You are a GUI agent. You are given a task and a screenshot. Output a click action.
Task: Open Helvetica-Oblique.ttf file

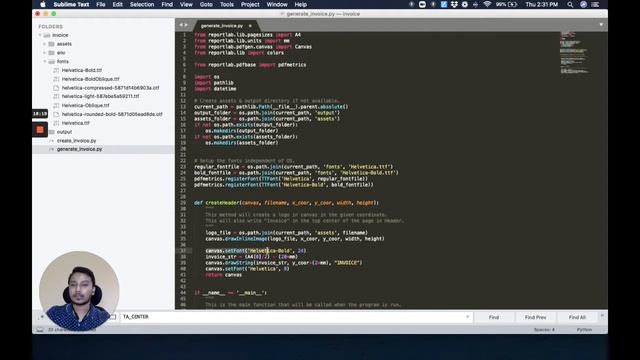(x=85, y=105)
